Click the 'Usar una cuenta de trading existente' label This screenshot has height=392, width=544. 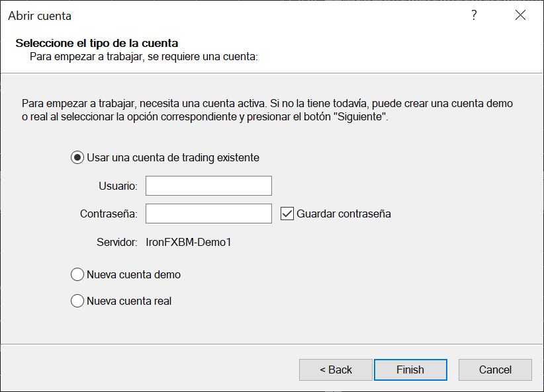(173, 158)
